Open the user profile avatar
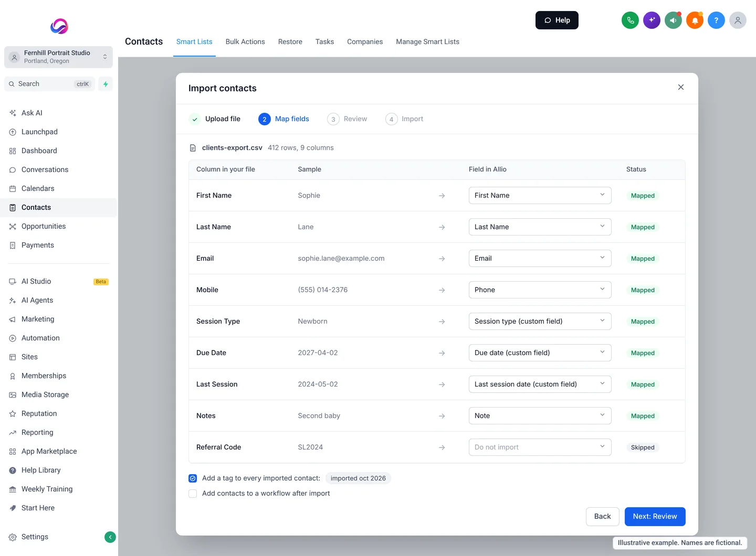 (738, 20)
